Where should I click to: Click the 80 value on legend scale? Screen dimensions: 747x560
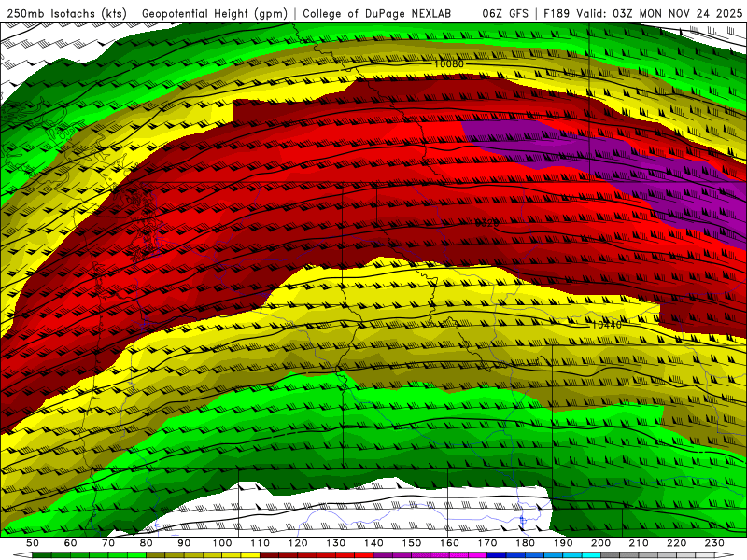coord(147,543)
